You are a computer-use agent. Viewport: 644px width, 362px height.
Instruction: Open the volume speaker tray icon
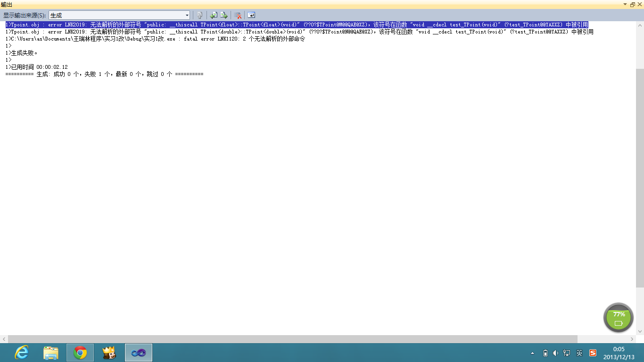tap(556, 353)
